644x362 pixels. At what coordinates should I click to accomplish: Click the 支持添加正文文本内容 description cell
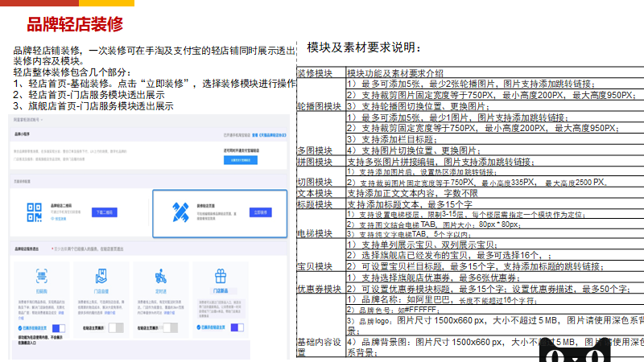(x=495, y=193)
